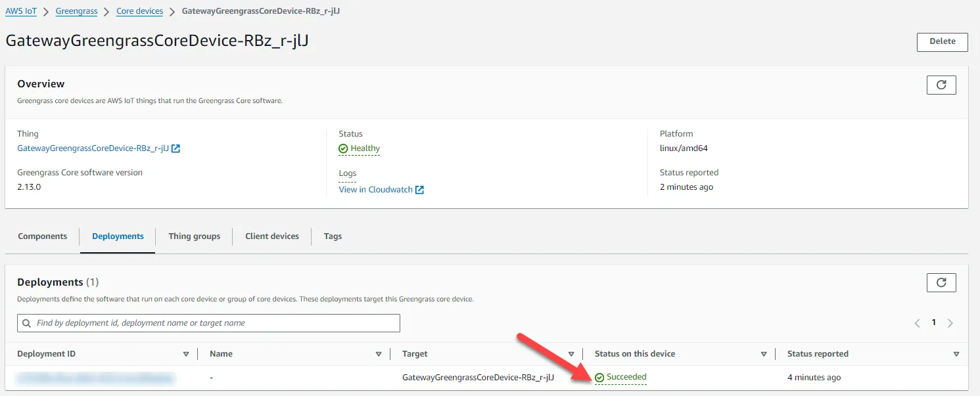980x396 pixels.
Task: Open the Thing's external link icon
Action: [x=175, y=148]
